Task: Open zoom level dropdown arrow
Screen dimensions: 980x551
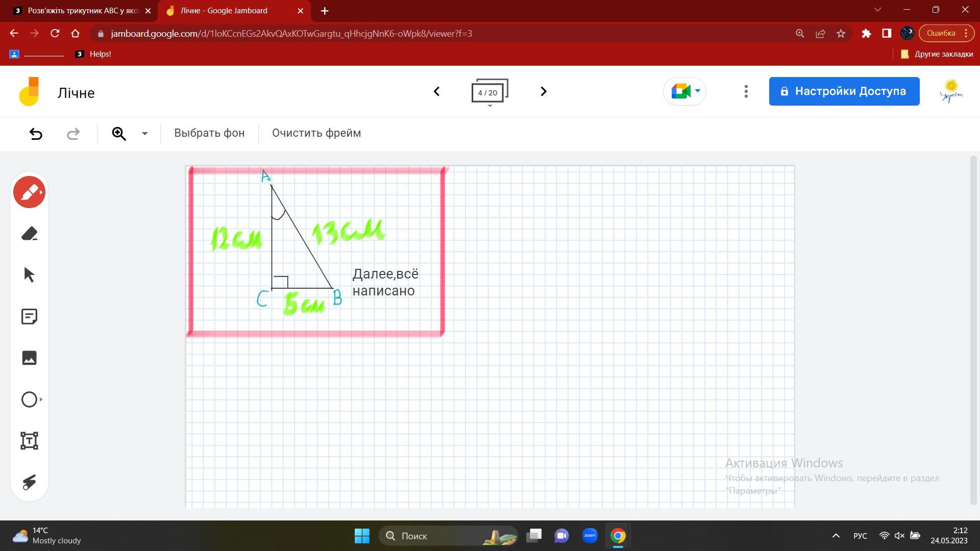Action: [144, 134]
